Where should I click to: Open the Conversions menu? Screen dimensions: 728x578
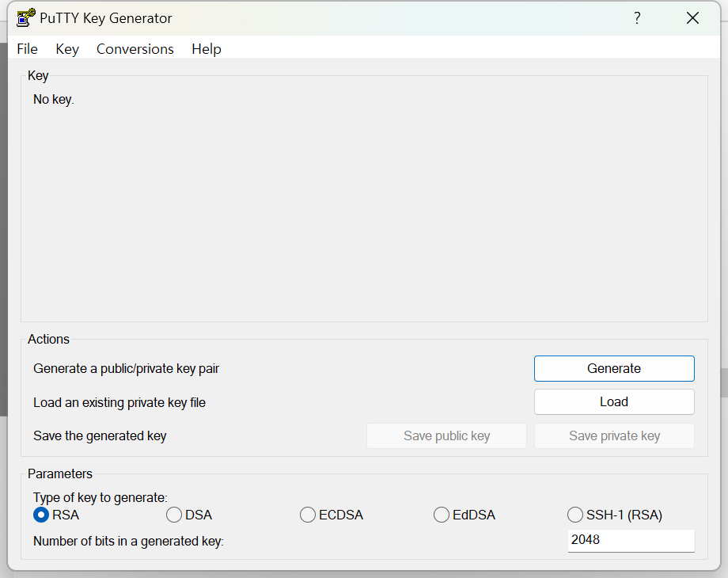pyautogui.click(x=135, y=49)
